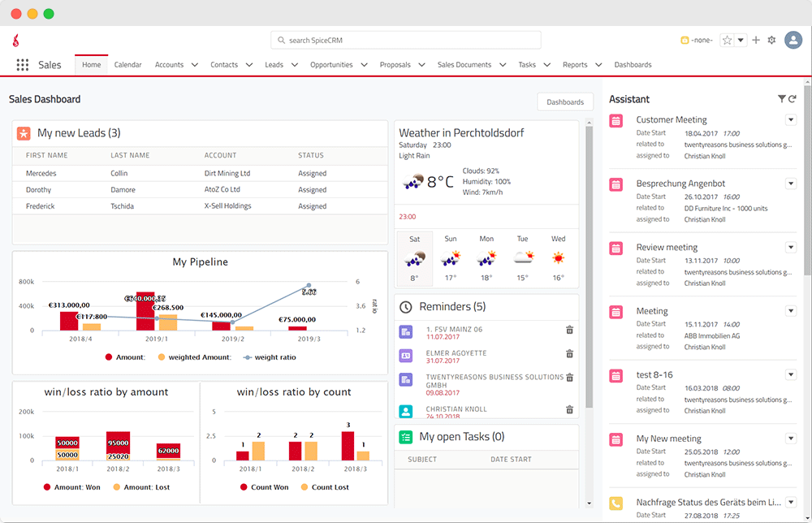Expand the Contacts menu dropdown
This screenshot has width=812, height=523.
[x=249, y=65]
